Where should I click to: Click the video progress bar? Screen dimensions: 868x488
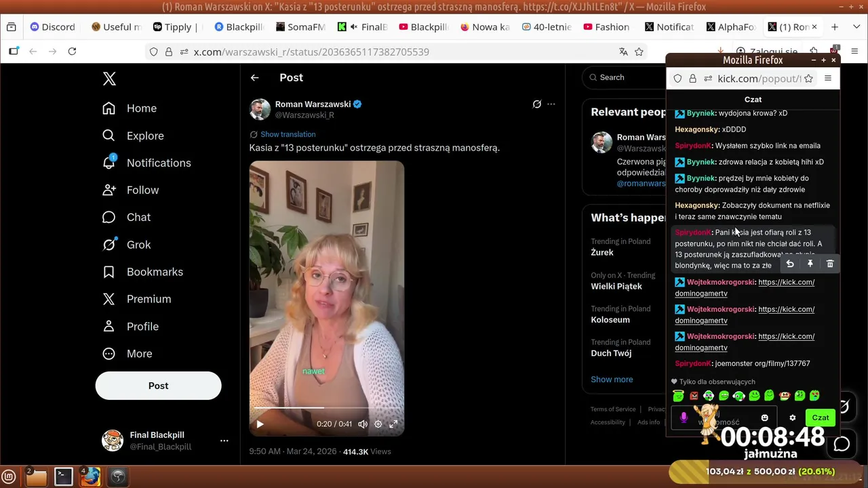[326, 408]
